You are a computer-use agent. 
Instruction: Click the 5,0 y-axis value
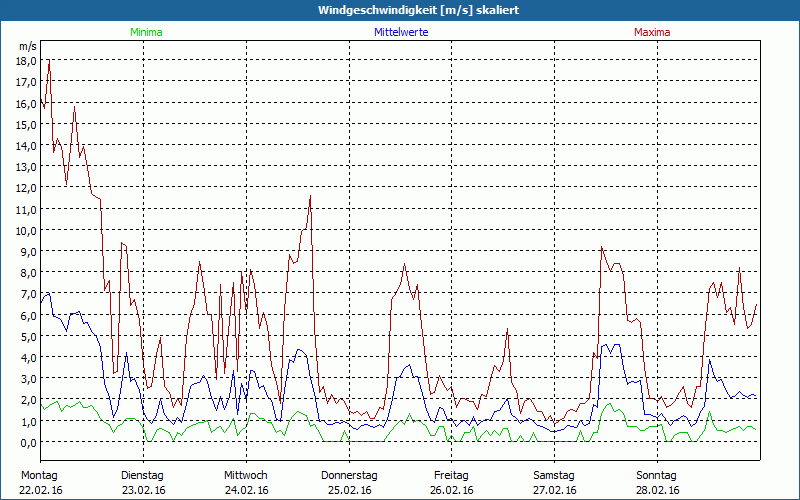tap(29, 336)
